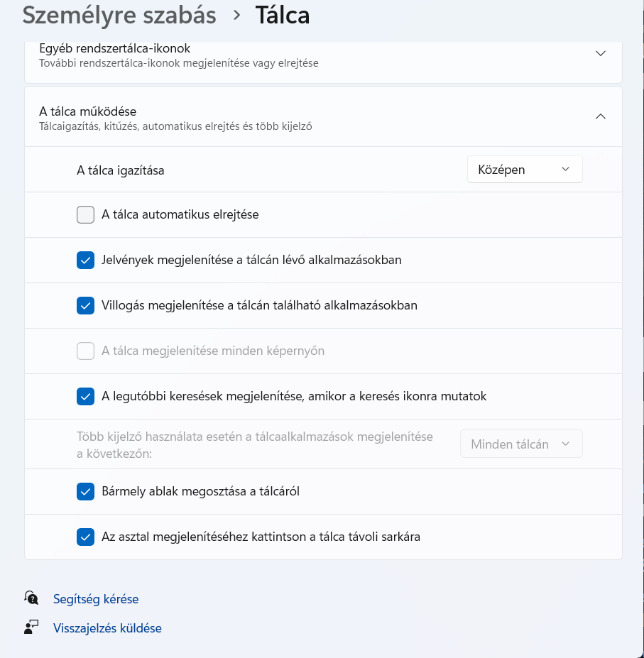Image resolution: width=644 pixels, height=658 pixels.
Task: Expand Egyéb rendszertálca-ikonok section chevron
Action: coord(601,53)
